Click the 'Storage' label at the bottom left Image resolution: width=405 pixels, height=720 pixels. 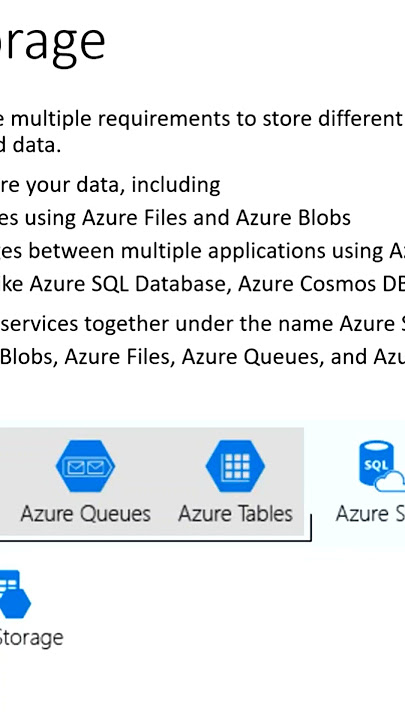[31, 637]
